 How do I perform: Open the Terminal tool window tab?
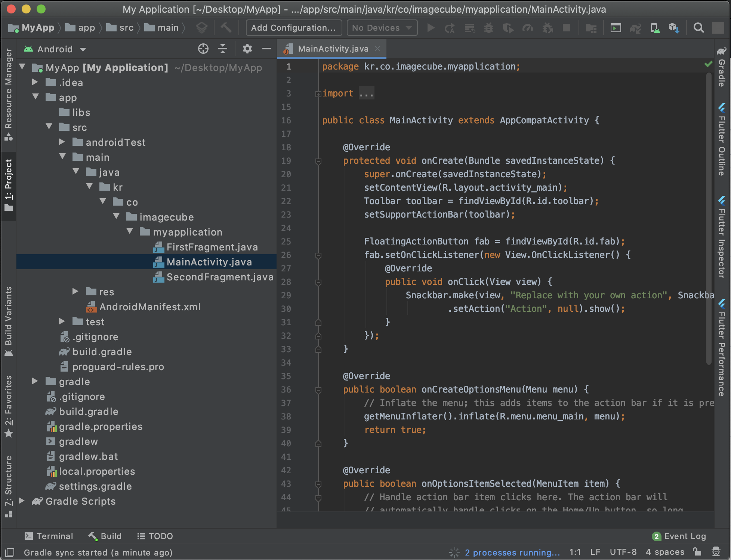pos(49,536)
